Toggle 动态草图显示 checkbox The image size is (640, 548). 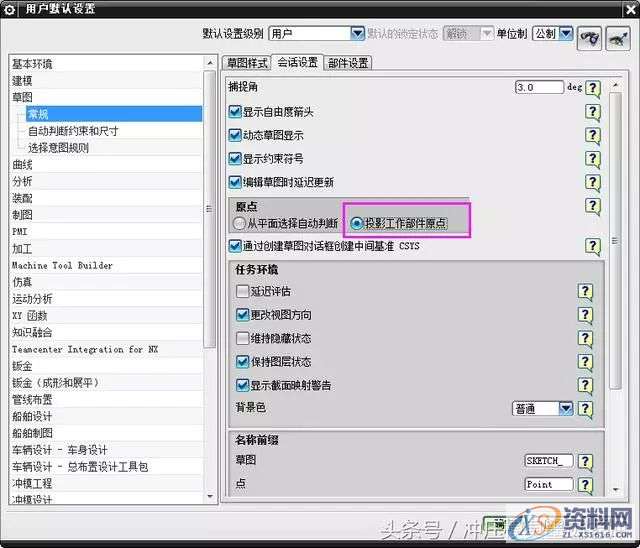235,135
